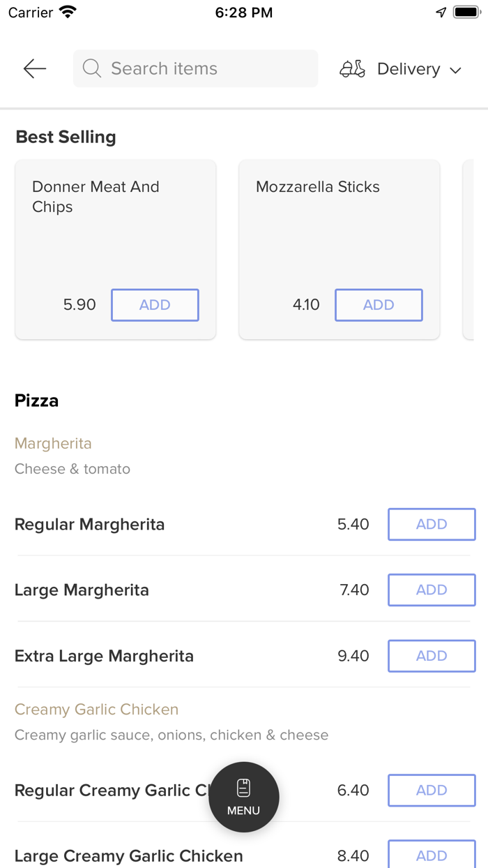Tap the battery indicator
Viewport: 488px width, 868px height.
466,11
